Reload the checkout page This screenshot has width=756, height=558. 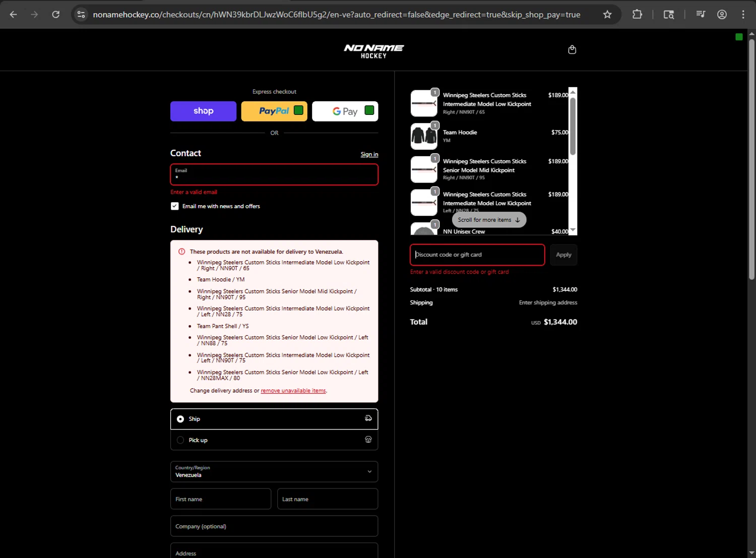[x=56, y=15]
